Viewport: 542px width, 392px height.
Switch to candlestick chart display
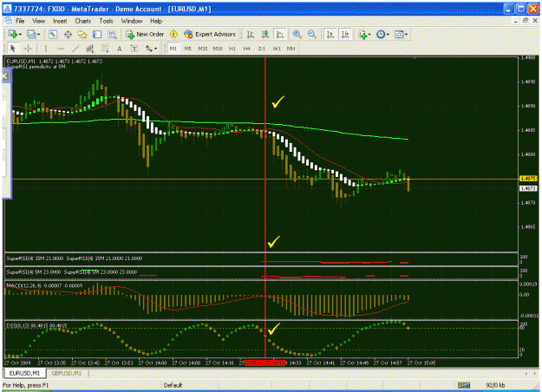point(265,34)
